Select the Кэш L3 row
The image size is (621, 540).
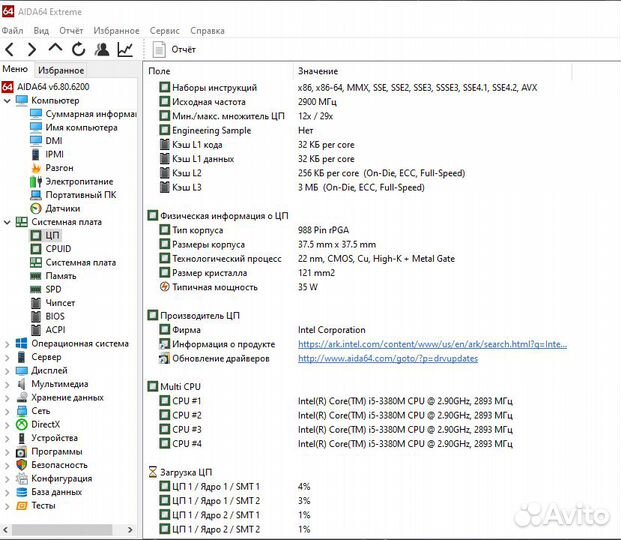pyautogui.click(x=292, y=187)
